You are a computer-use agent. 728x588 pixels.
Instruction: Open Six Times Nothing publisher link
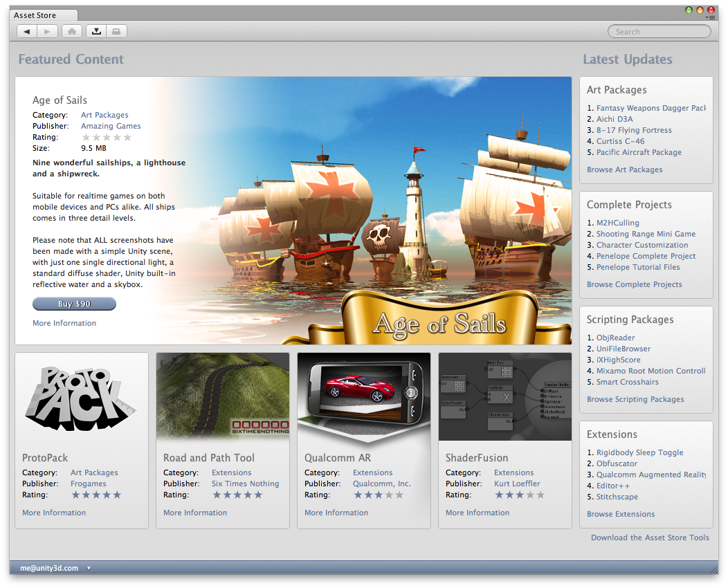point(246,484)
